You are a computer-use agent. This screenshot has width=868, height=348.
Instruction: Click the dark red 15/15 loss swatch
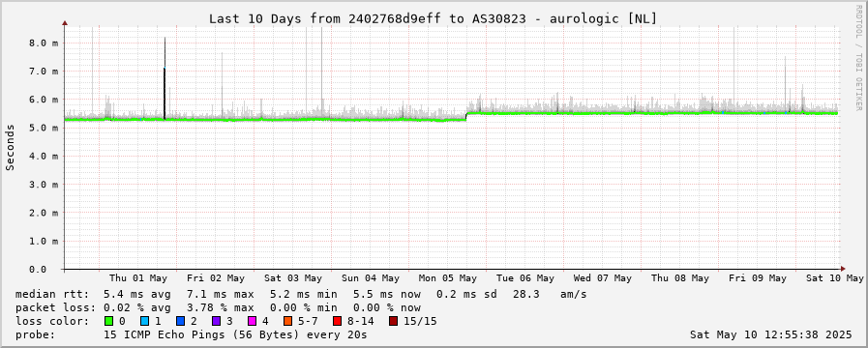[x=393, y=321]
